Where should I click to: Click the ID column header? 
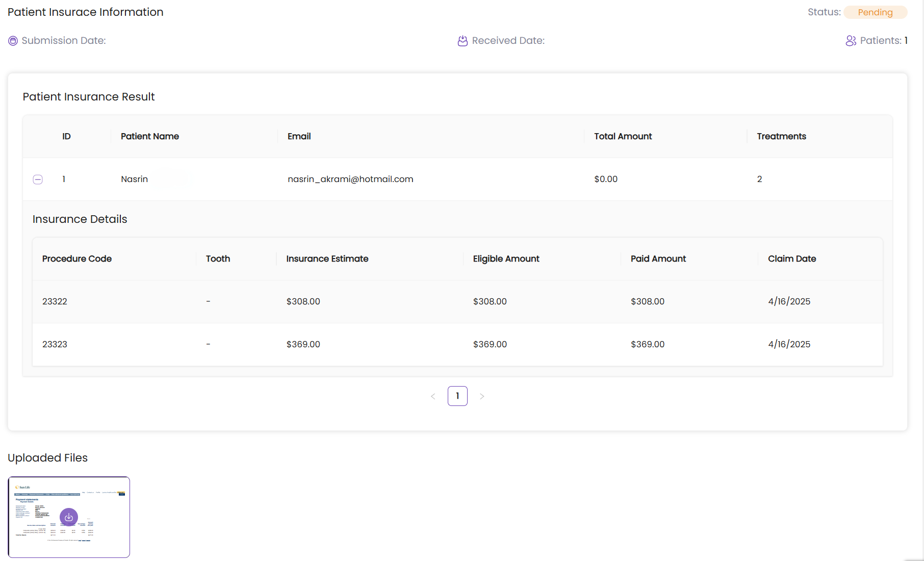[66, 136]
